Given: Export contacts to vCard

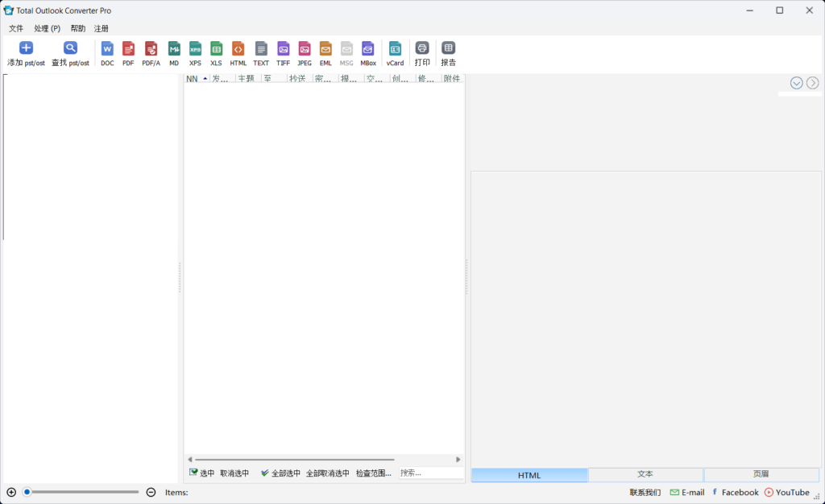Looking at the screenshot, I should pos(395,54).
